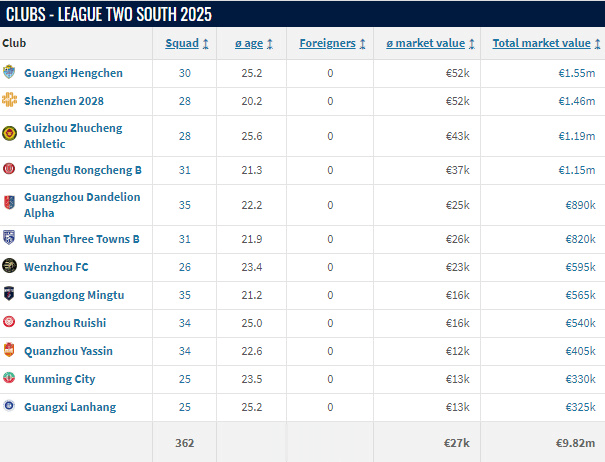Click Wenzhou FC squad size 26
Screen dimensions: 605x462
point(184,267)
